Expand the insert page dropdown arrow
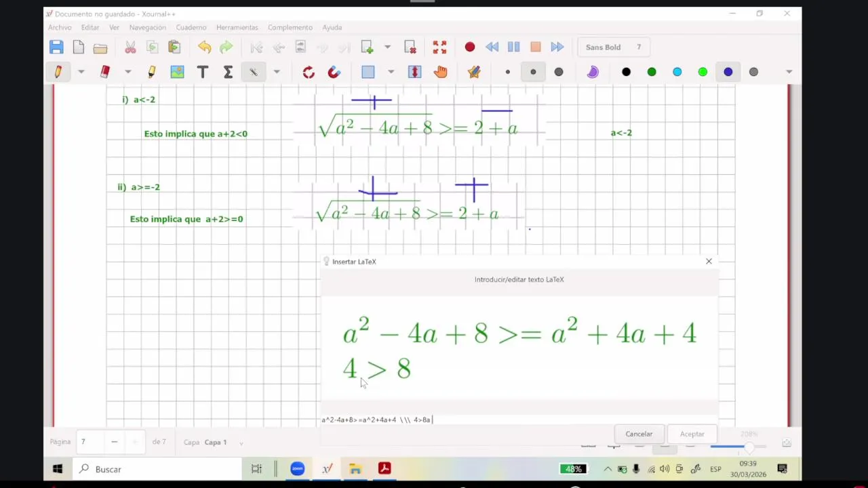 click(x=387, y=47)
